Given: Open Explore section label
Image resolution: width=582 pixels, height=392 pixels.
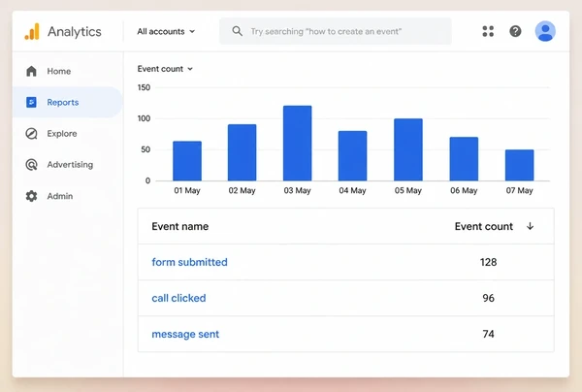Looking at the screenshot, I should [x=62, y=133].
